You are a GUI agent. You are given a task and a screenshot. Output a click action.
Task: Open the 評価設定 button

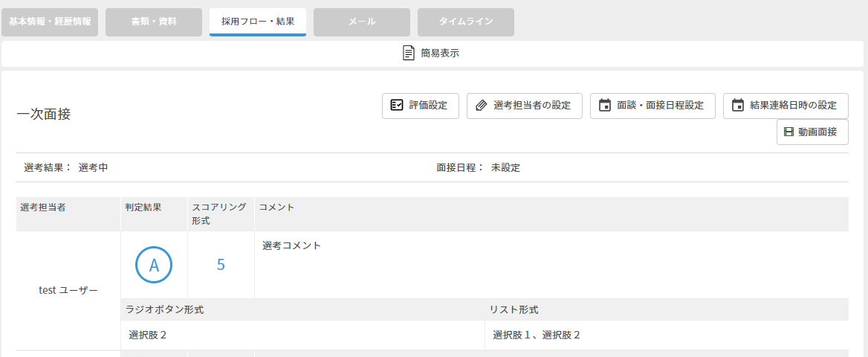(421, 106)
